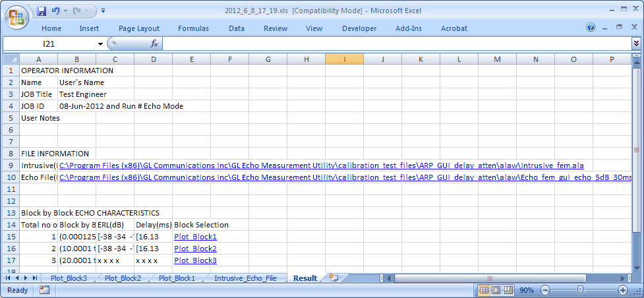Viewport: 644px width, 298px height.
Task: Select cell 'FILE INFORMATION'
Action: pyautogui.click(x=39, y=154)
